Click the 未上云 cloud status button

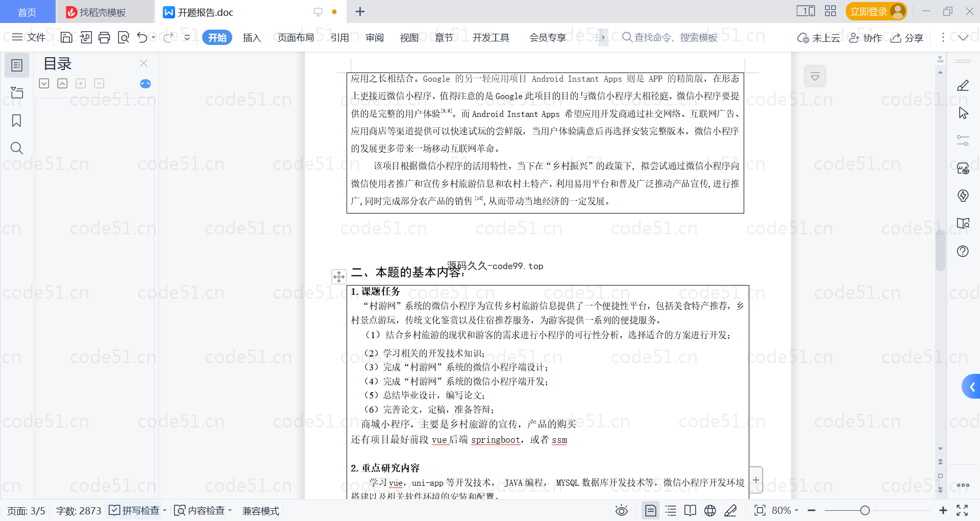click(818, 38)
